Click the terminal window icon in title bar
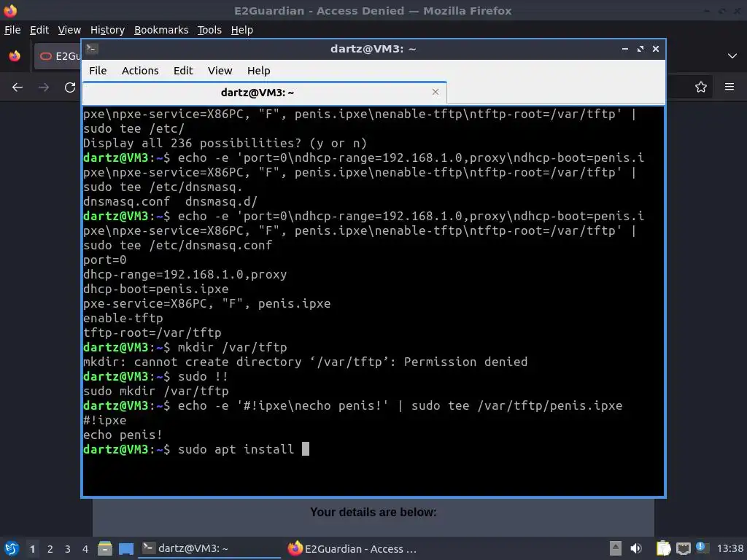Screen dimensions: 747x560 point(91,49)
